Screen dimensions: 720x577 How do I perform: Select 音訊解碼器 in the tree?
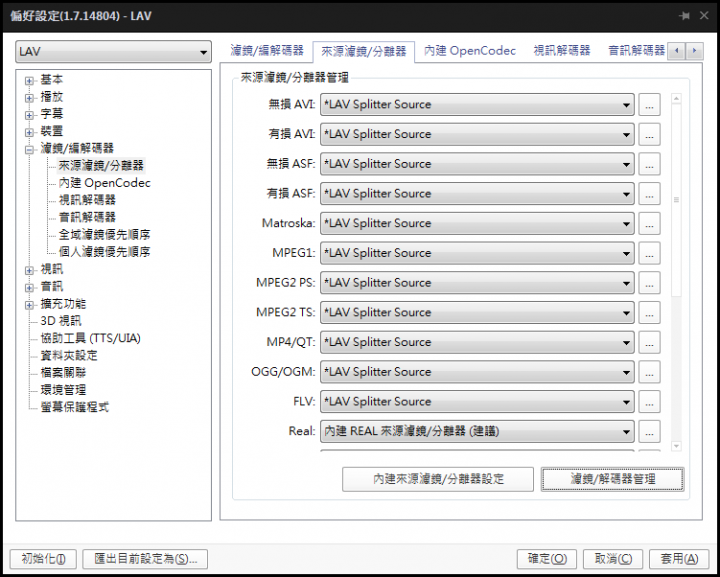point(87,217)
